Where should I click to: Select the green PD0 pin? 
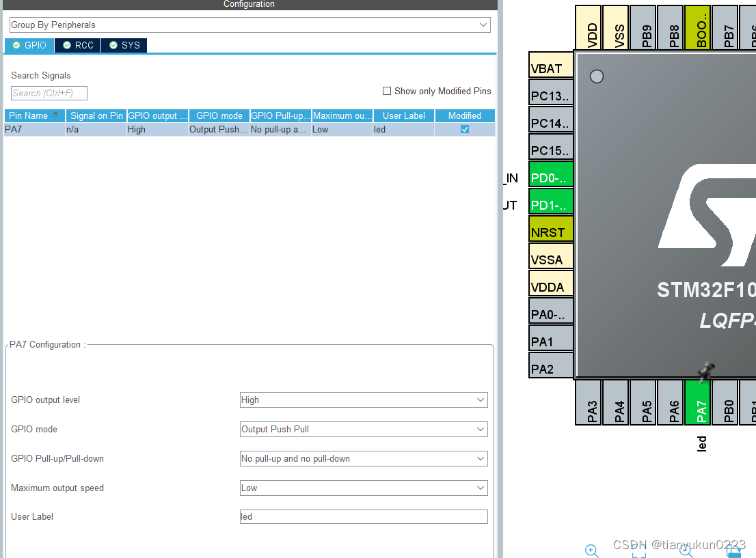click(x=551, y=174)
